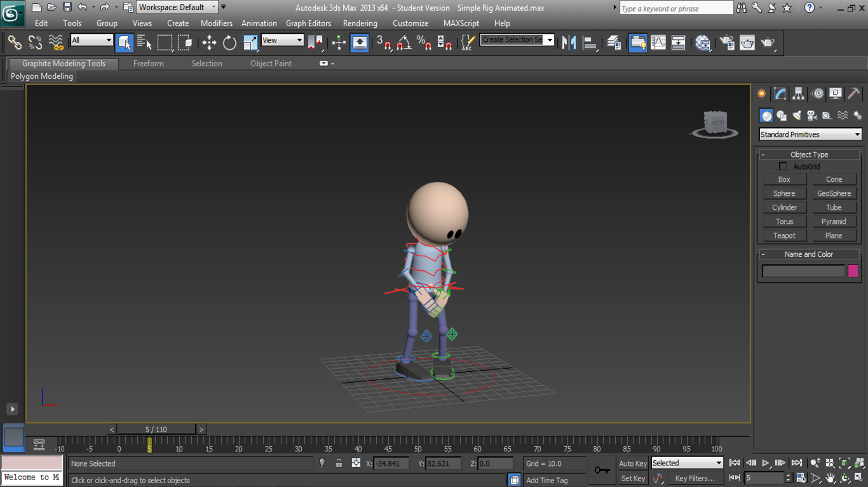Switch to the Lights creation category
Viewport: 868px width, 487px height.
(x=797, y=115)
